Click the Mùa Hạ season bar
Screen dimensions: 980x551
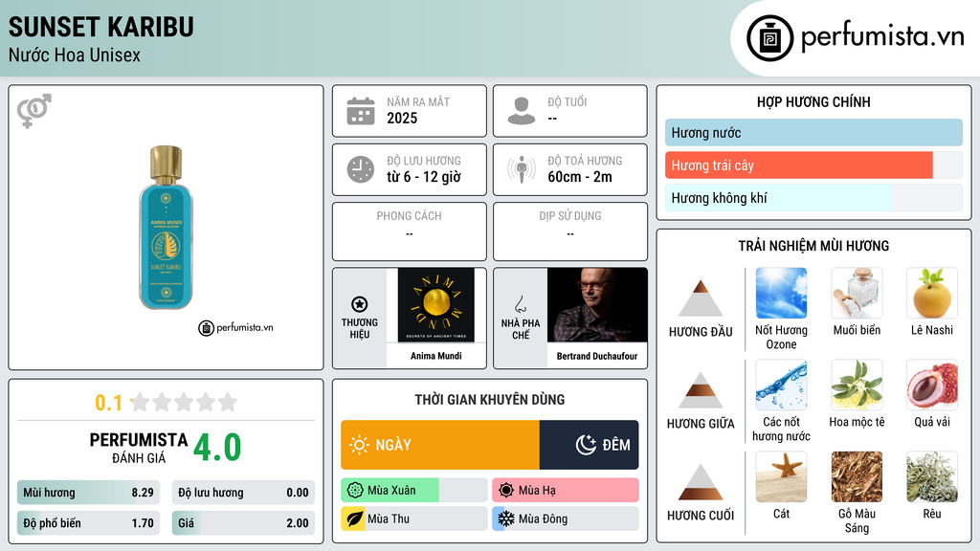click(566, 491)
